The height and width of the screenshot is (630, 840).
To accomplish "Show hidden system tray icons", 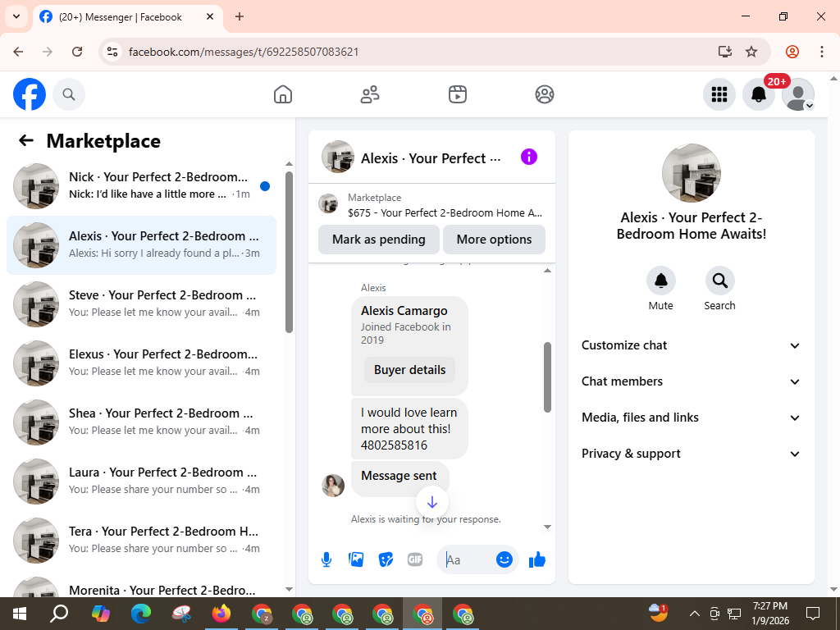I will 694,614.
